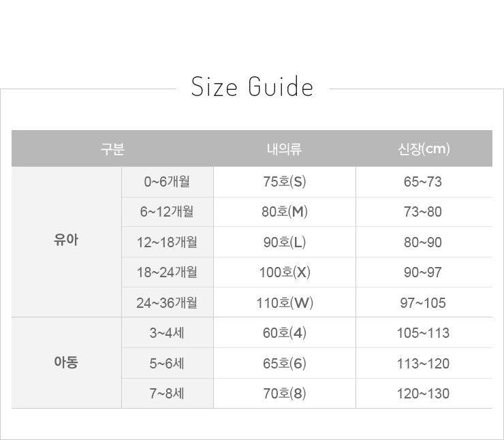This screenshot has height=440, width=504.
Task: Select the 90호(L) size cell
Action: (285, 242)
